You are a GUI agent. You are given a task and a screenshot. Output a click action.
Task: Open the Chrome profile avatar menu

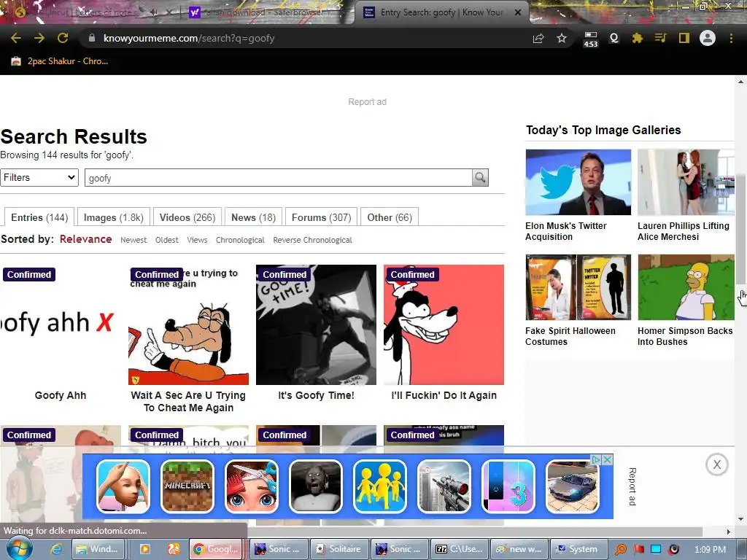point(708,38)
